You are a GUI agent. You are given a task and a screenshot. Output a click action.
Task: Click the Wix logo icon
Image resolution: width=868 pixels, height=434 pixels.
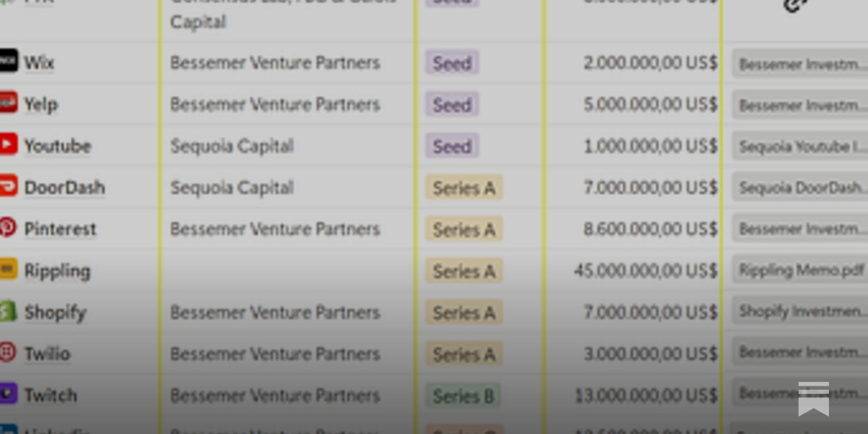tap(8, 61)
